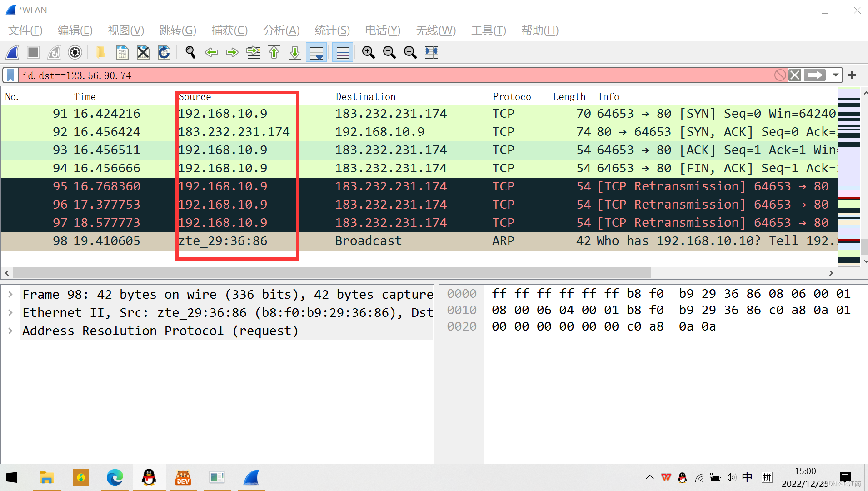
Task: Apply the display filter arrow button
Action: click(x=814, y=75)
